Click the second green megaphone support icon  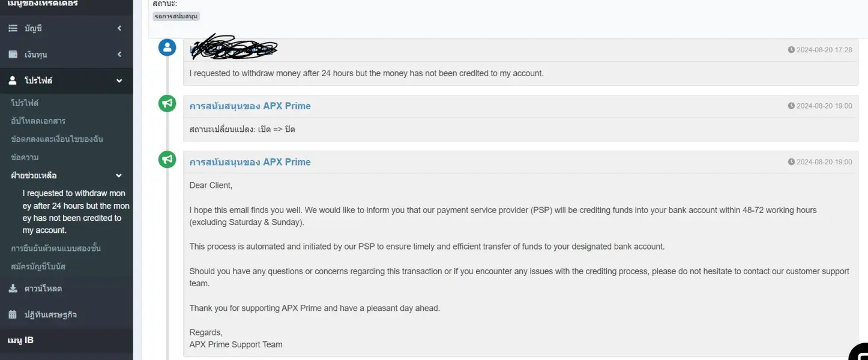167,160
